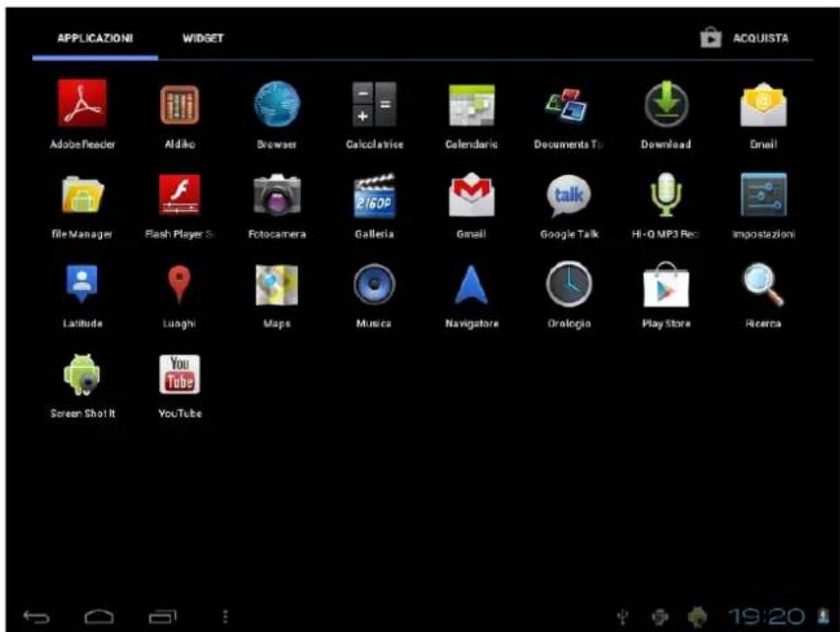The width and height of the screenshot is (840, 632).
Task: Open the Browser app
Action: 277,104
